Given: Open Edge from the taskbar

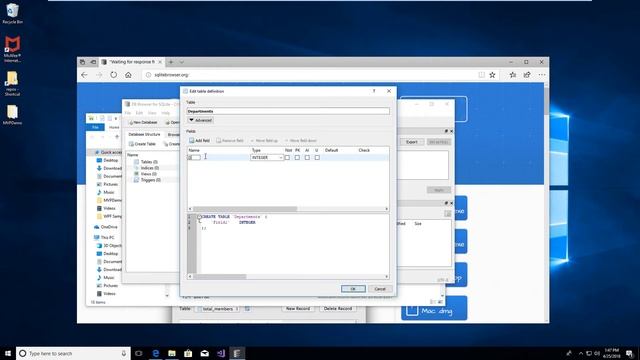Looking at the screenshot, I should pyautogui.click(x=156, y=353).
